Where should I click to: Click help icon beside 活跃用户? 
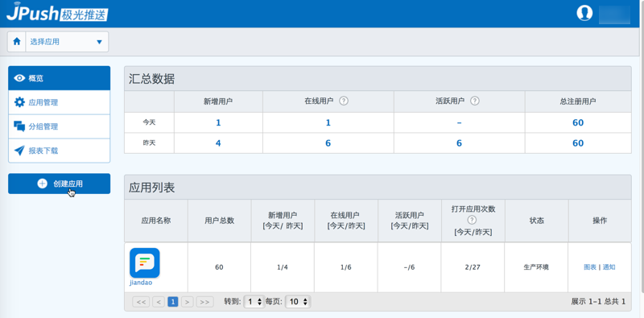tap(475, 101)
